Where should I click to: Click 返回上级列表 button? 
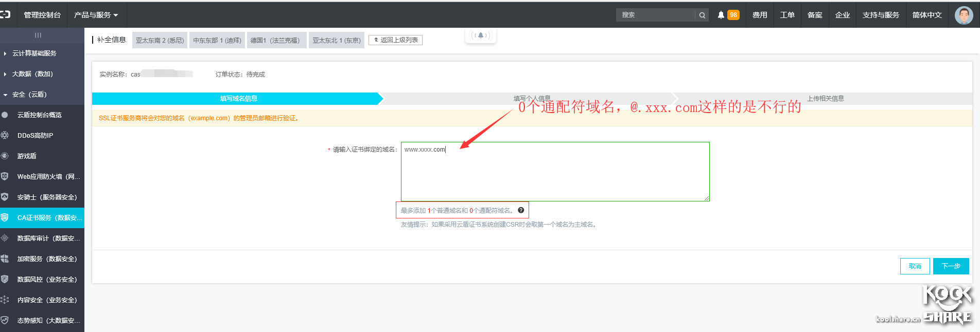pos(395,40)
